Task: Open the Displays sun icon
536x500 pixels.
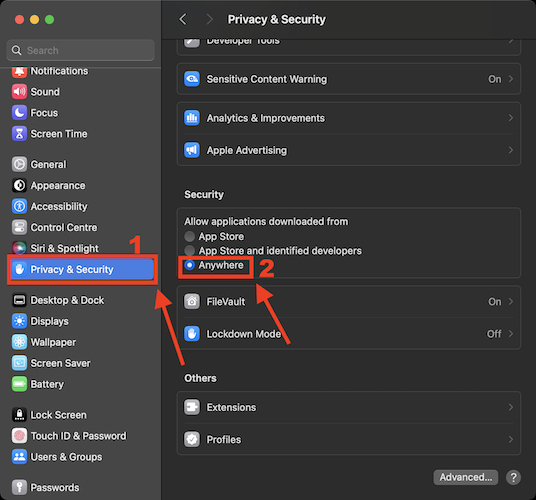Action: point(19,321)
